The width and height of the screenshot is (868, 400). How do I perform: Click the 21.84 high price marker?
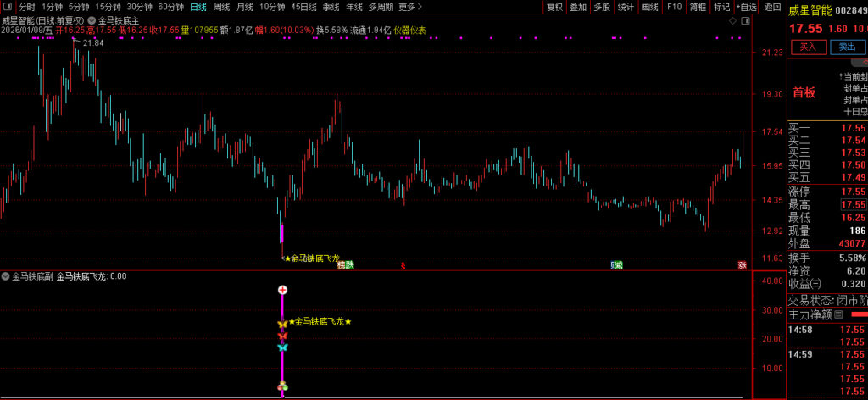[92, 42]
